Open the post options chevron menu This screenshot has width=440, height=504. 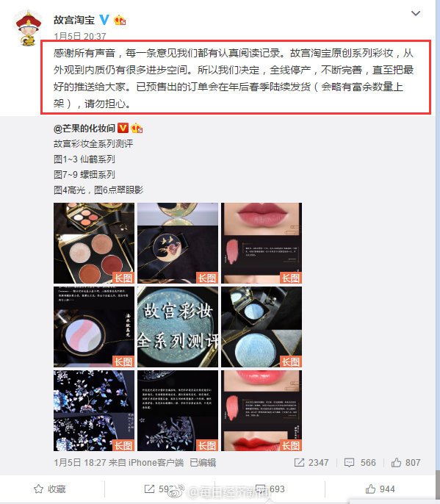tap(416, 13)
